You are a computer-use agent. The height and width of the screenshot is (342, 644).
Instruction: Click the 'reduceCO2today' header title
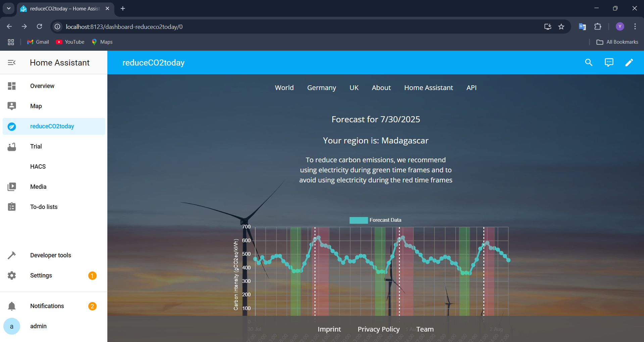tap(153, 62)
